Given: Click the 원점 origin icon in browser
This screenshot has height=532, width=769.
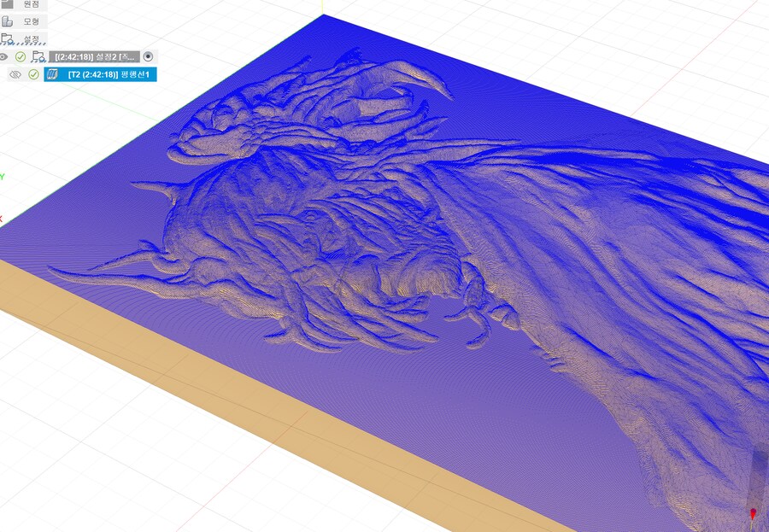Looking at the screenshot, I should click(x=8, y=3).
